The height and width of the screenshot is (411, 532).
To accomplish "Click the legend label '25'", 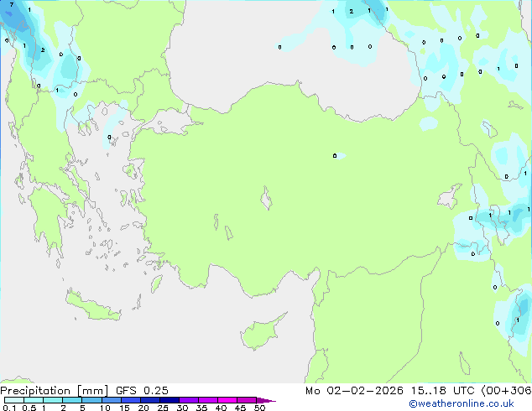I will point(163,408).
